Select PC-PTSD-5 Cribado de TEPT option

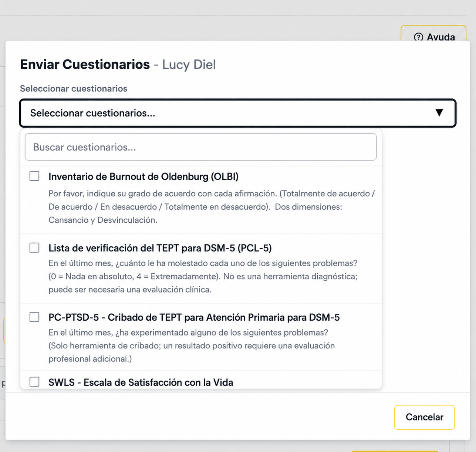[194, 317]
